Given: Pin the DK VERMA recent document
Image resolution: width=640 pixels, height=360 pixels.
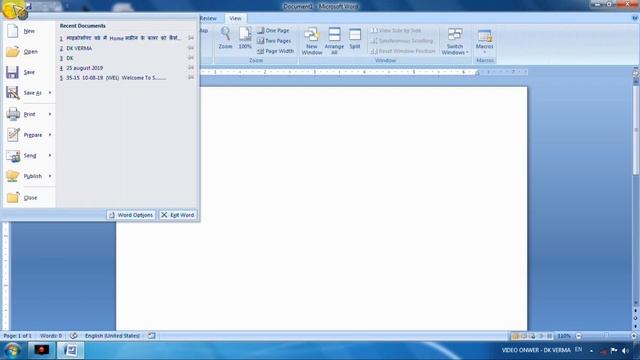Looking at the screenshot, I should tap(191, 48).
